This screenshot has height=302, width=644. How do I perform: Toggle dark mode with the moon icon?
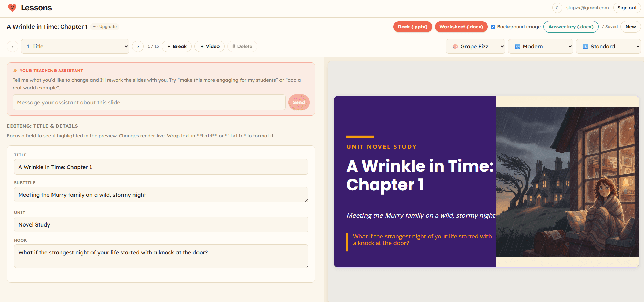pos(557,8)
